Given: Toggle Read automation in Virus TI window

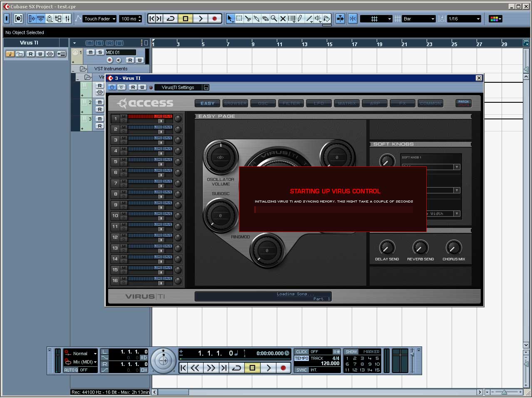Looking at the screenshot, I should point(133,87).
